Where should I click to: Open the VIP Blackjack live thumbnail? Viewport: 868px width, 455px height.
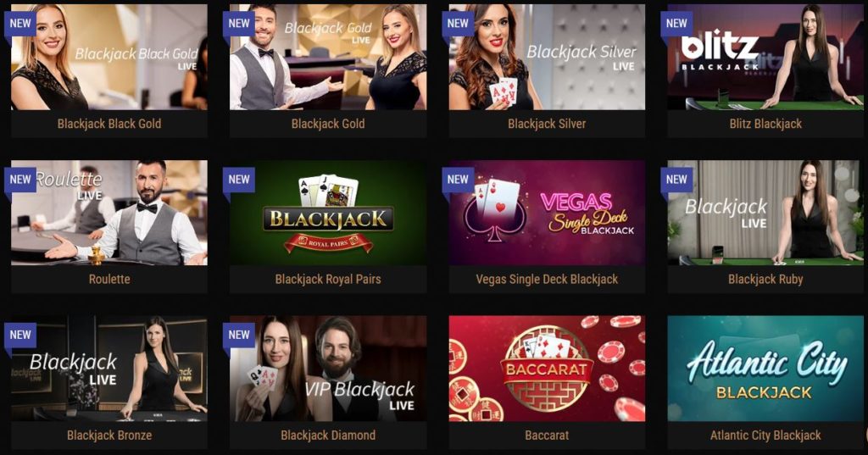click(x=328, y=369)
